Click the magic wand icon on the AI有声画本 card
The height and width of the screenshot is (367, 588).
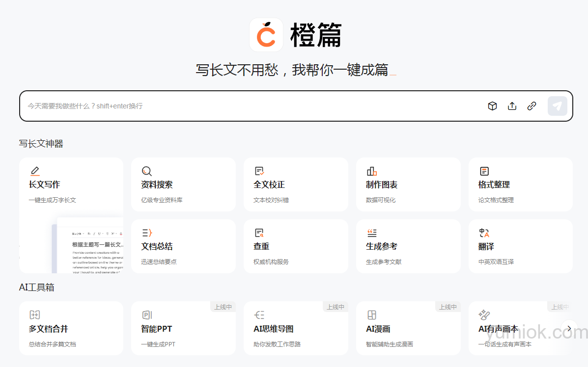(x=484, y=315)
